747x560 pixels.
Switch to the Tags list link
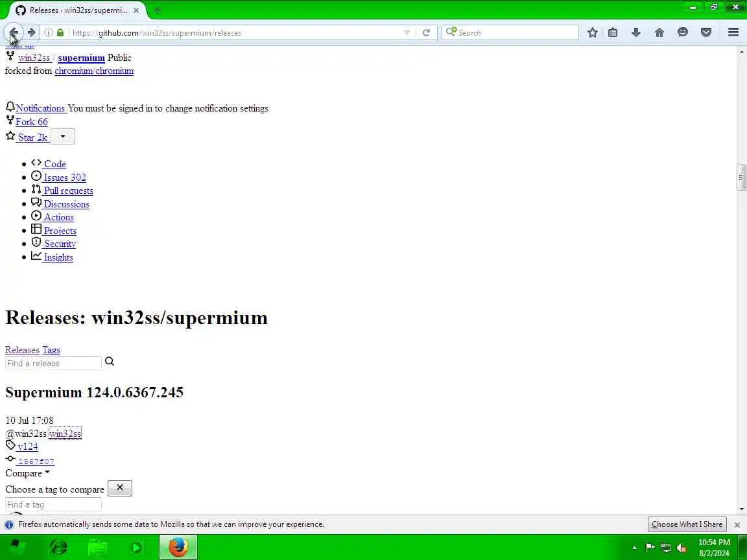[x=51, y=350]
